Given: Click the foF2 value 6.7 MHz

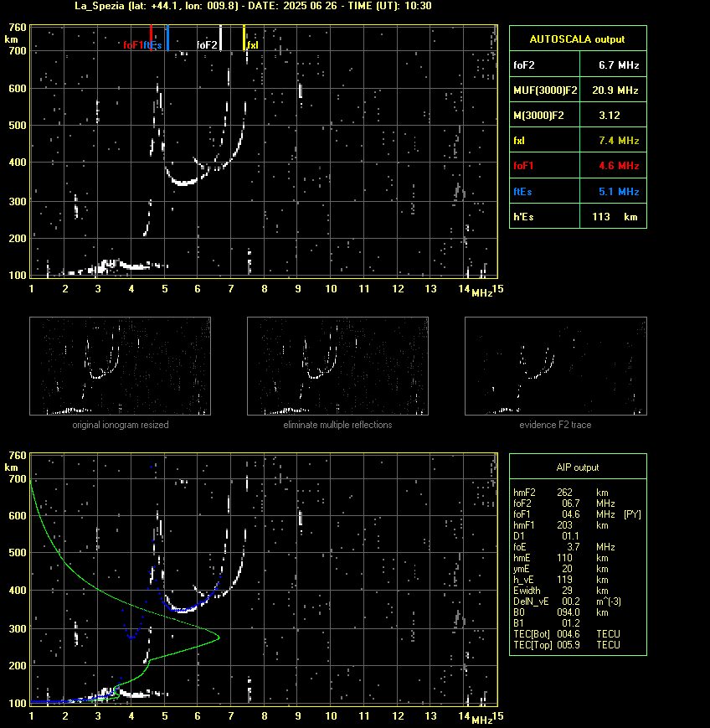Looking at the screenshot, I should tap(619, 65).
